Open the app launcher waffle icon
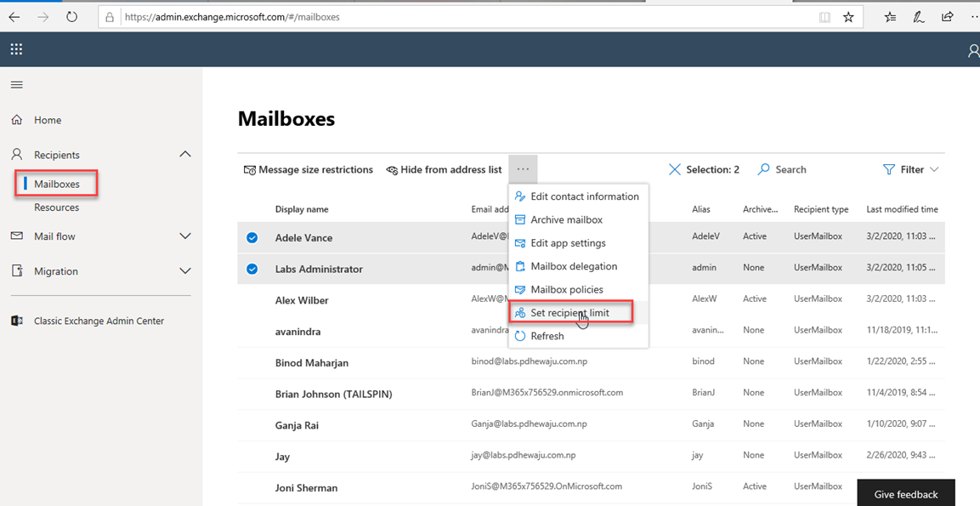 pos(16,49)
